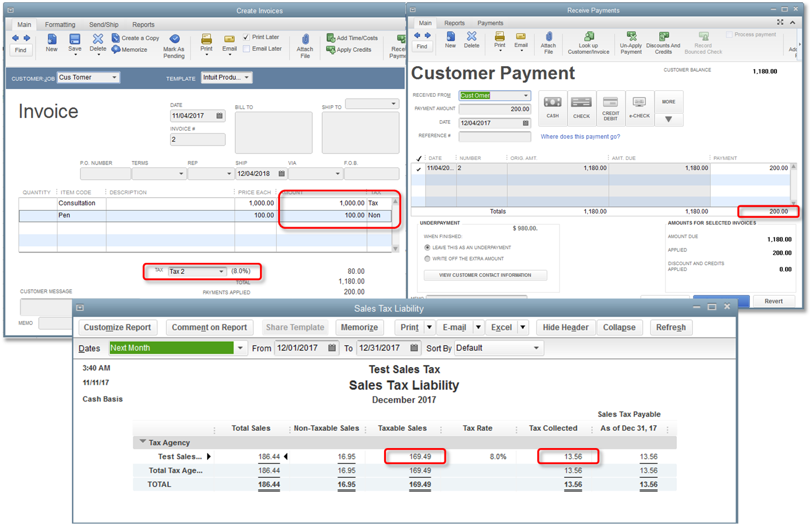
Task: Click Un-Apply Payment icon
Action: pyautogui.click(x=631, y=36)
